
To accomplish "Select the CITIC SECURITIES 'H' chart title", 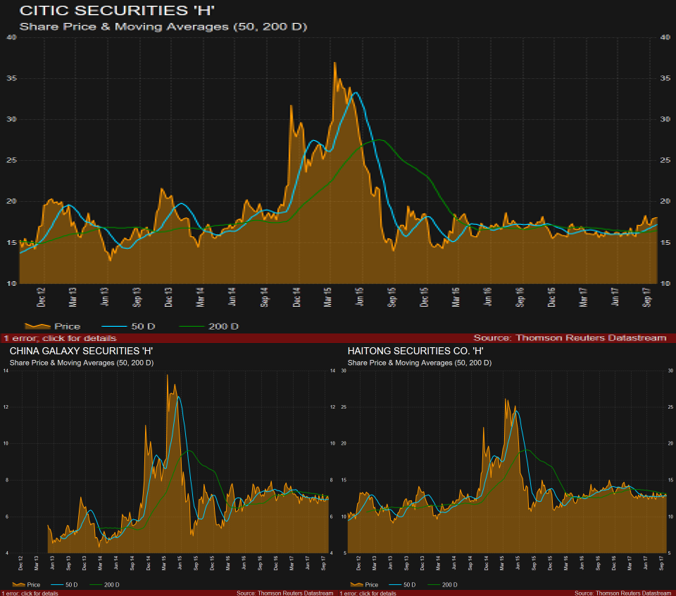I will (118, 9).
